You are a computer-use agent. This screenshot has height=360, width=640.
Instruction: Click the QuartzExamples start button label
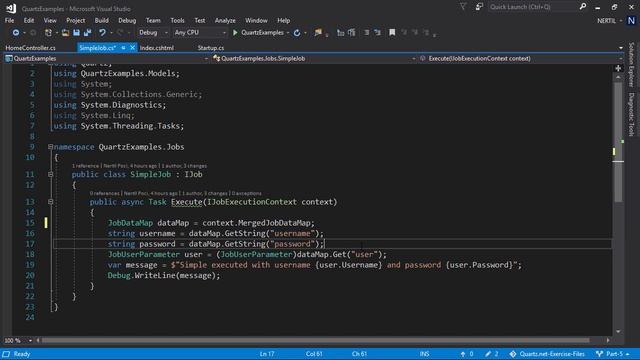click(262, 33)
